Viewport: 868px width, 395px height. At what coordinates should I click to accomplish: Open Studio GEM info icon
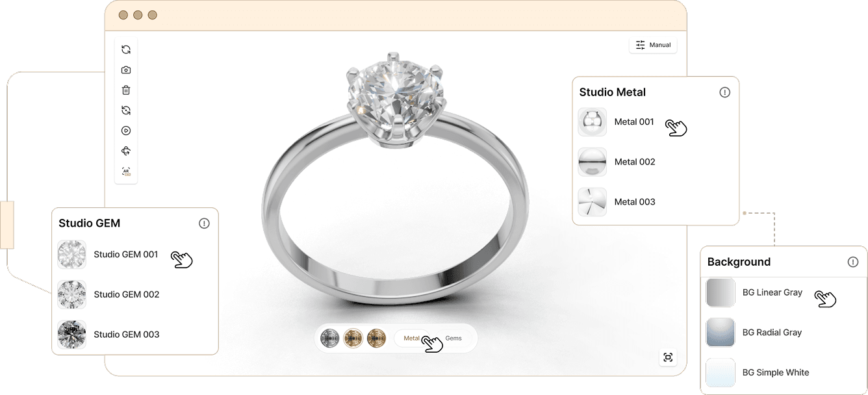point(204,223)
